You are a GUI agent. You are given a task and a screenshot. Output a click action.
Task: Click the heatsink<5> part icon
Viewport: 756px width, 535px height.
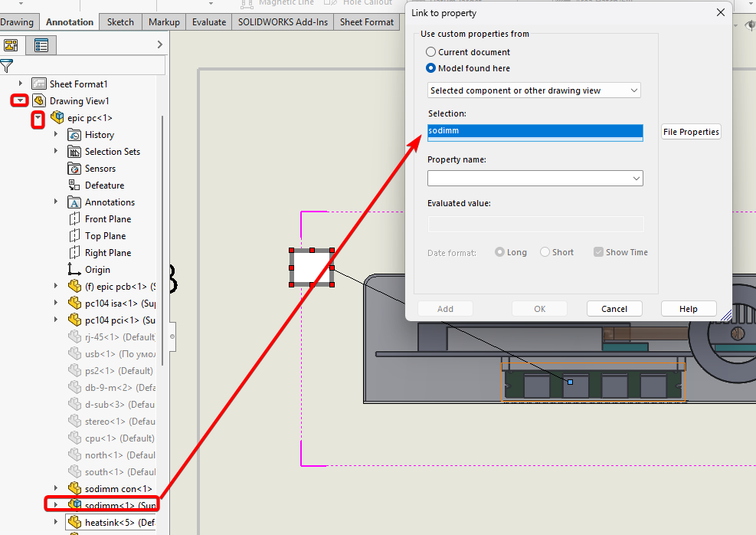pyautogui.click(x=75, y=522)
